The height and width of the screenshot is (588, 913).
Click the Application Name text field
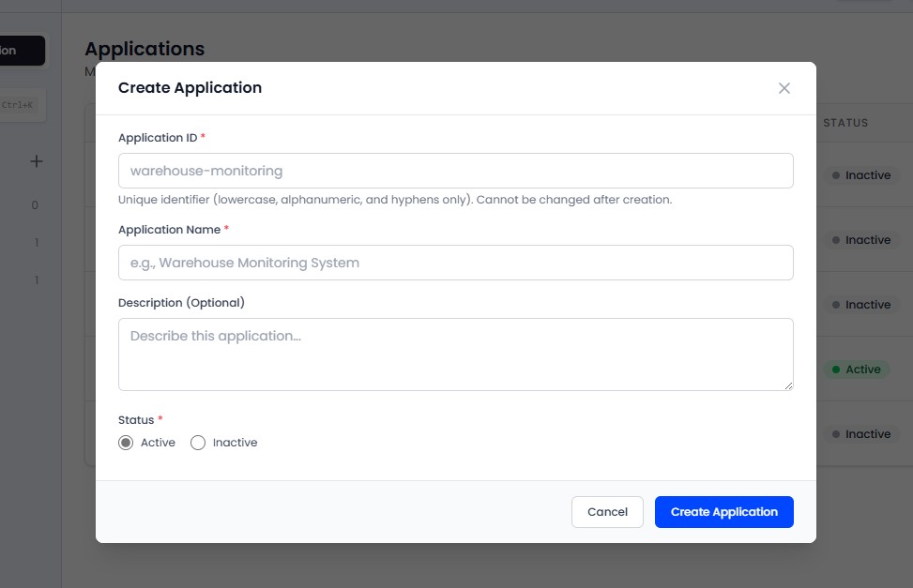(455, 263)
